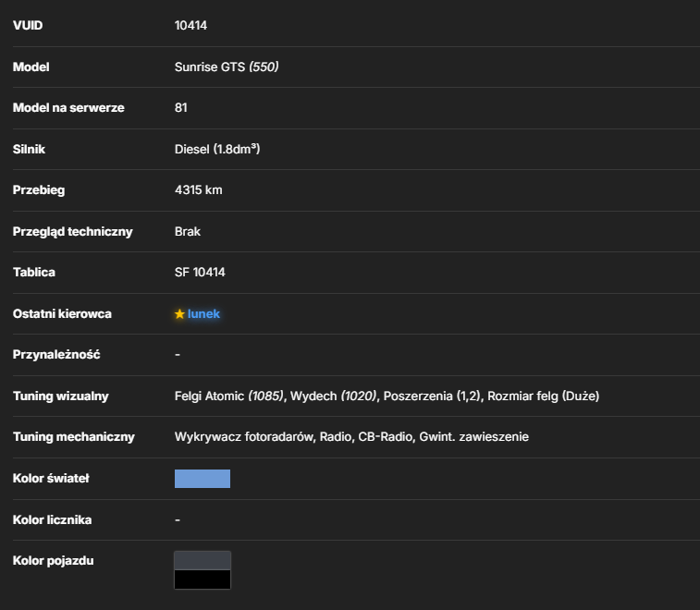Click the Gwint. zawieszenie entry
Viewport: 700px width, 610px height.
point(473,437)
